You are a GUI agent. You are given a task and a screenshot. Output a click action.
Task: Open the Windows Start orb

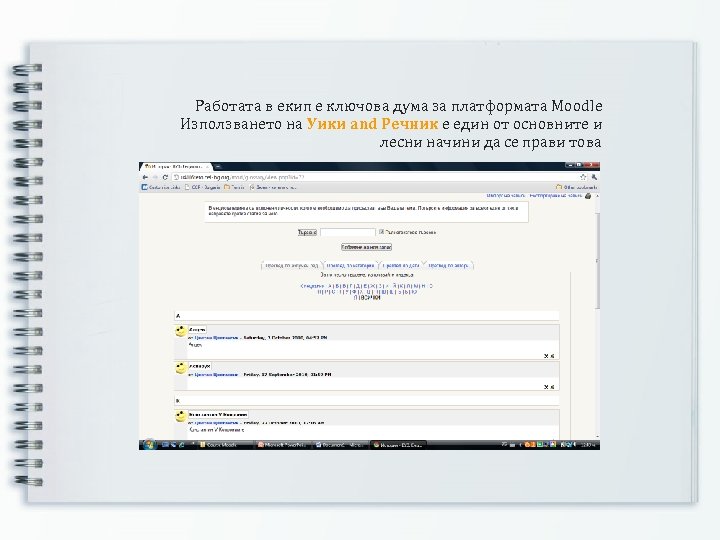[x=149, y=444]
